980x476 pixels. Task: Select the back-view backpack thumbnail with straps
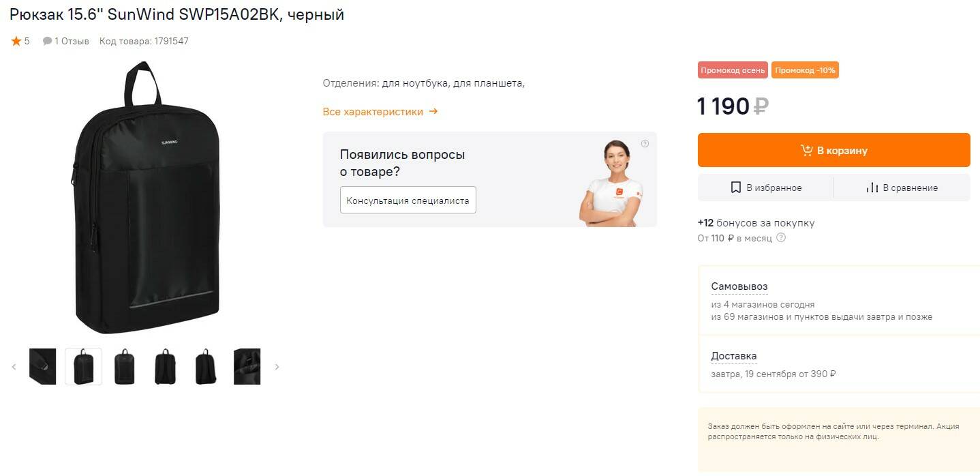click(165, 367)
